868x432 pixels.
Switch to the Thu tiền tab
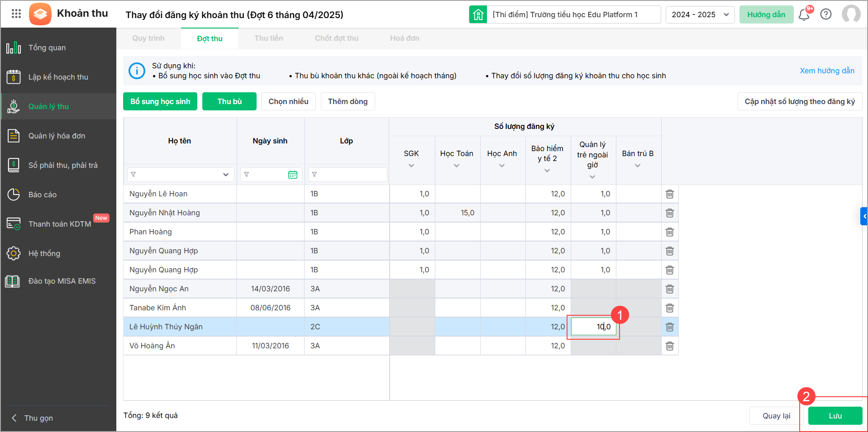pos(268,38)
